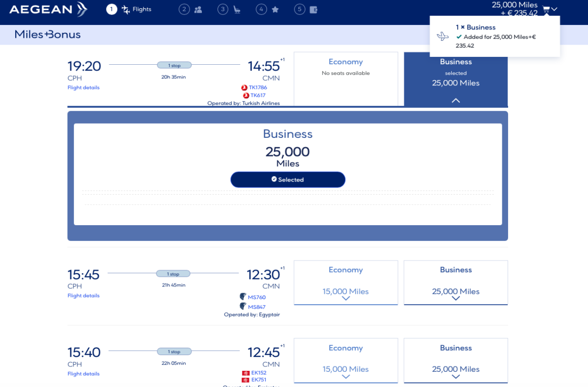Click Emirates logo beside EK751

click(246, 380)
